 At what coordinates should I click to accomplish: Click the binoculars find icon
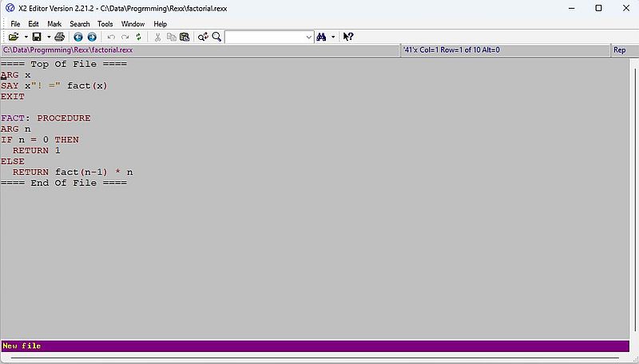(321, 37)
